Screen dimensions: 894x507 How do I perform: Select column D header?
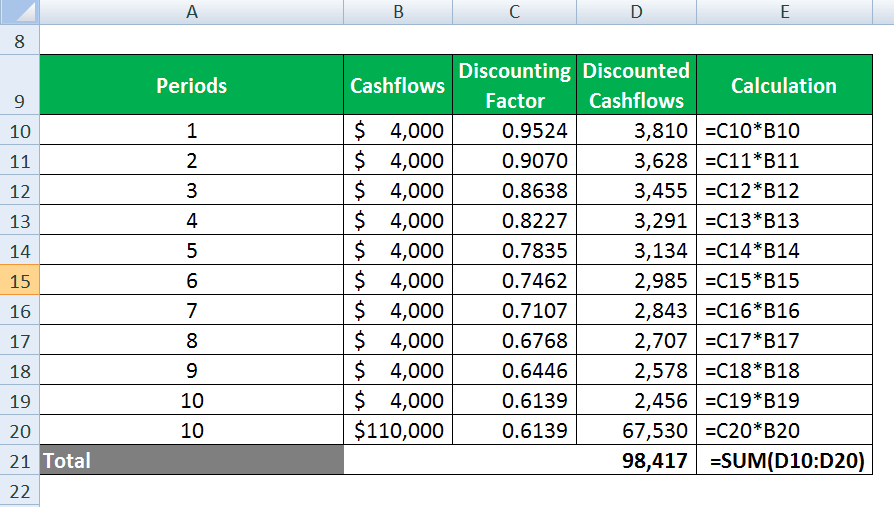[x=636, y=11]
